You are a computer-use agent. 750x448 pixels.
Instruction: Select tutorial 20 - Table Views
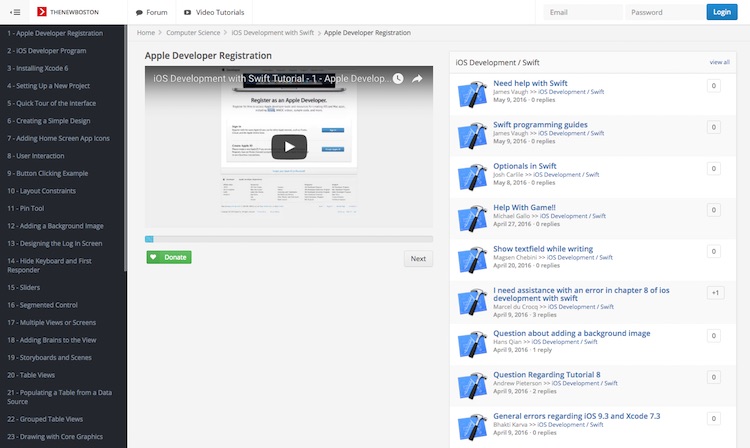coord(31,375)
